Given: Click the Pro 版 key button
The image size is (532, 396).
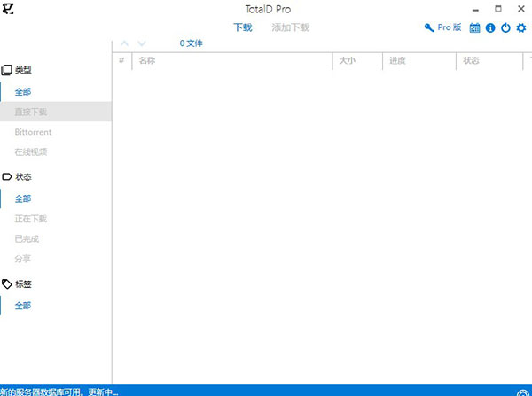Looking at the screenshot, I should pos(442,27).
